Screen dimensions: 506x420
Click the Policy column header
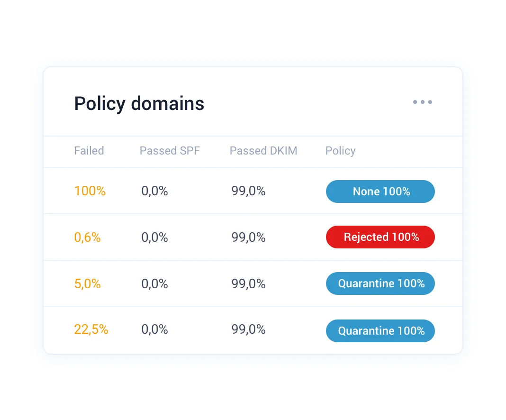[x=340, y=151]
